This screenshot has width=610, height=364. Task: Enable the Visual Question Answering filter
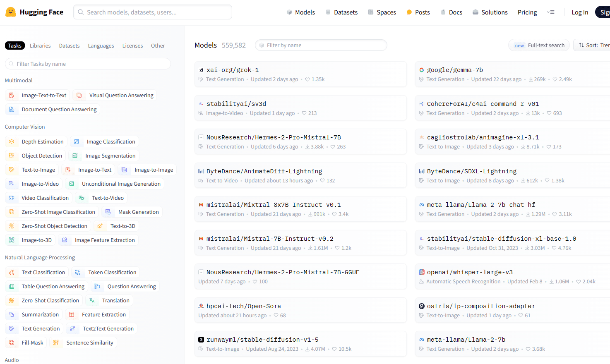pyautogui.click(x=115, y=95)
